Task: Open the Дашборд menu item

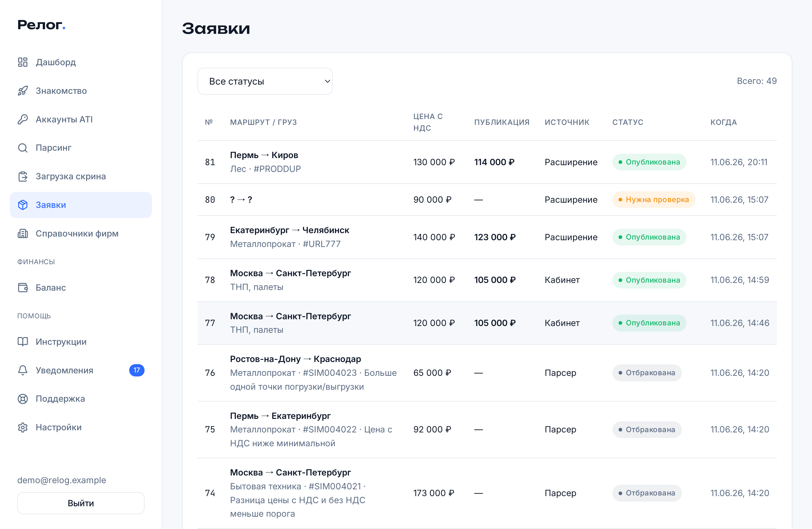Action: pyautogui.click(x=81, y=62)
